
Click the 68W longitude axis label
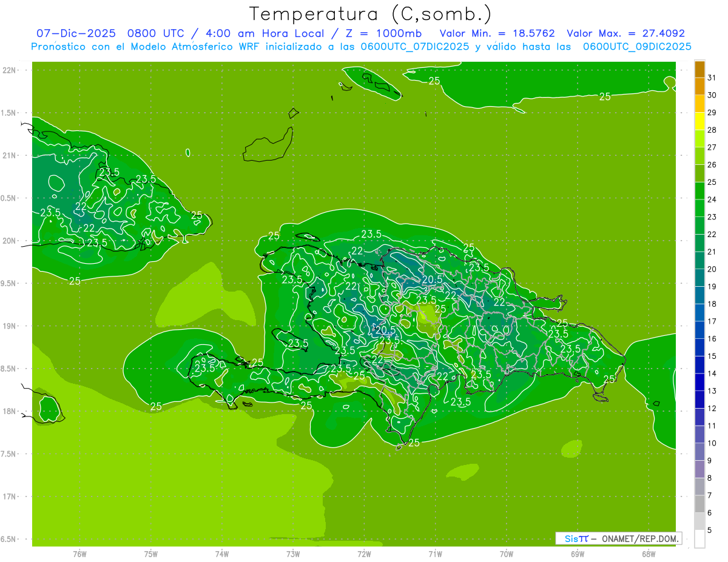click(648, 554)
